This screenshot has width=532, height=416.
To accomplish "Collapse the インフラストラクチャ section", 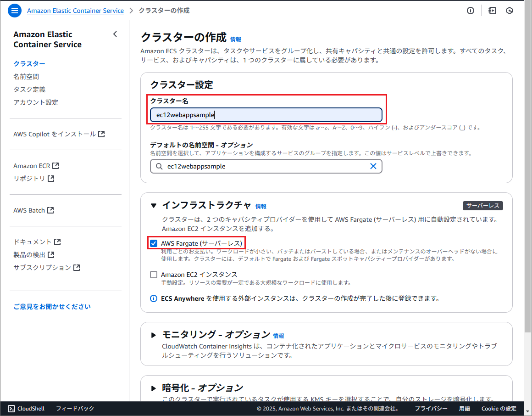I will coord(154,205).
